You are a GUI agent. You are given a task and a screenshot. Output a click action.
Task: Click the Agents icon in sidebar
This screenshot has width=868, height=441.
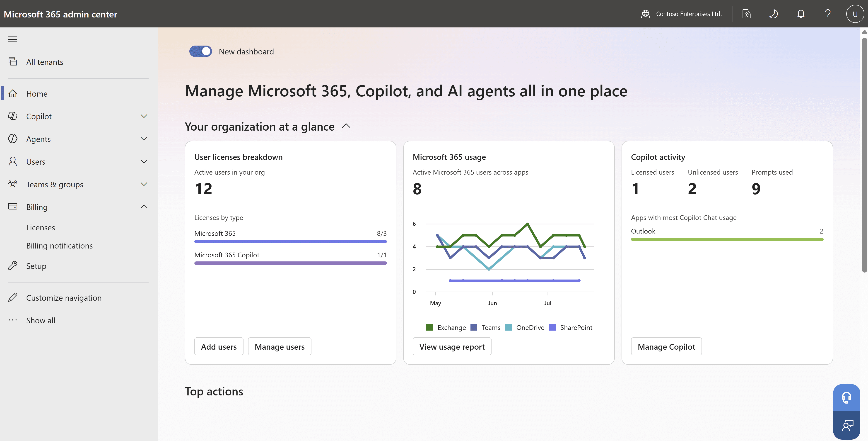tap(13, 139)
